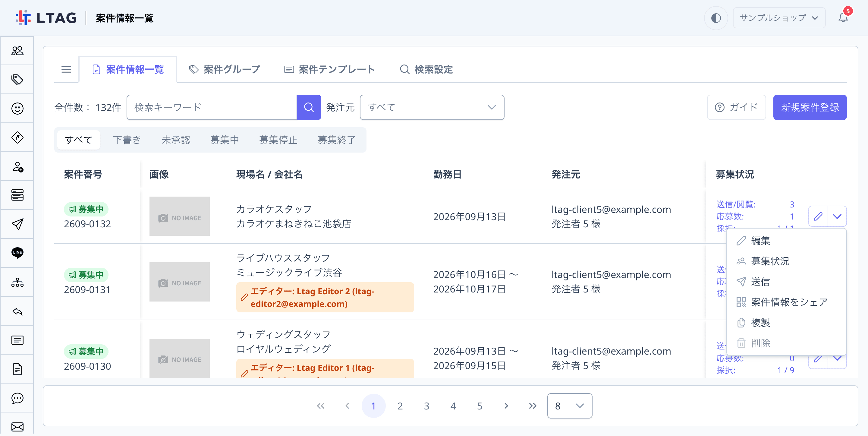Screen dimensions: 868x436
Task: Expand the action chevron for case 2609-0130
Action: [x=837, y=359]
